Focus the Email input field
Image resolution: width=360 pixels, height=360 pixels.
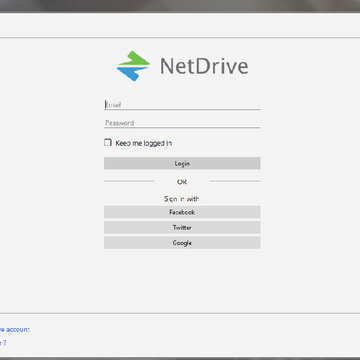[x=182, y=105]
